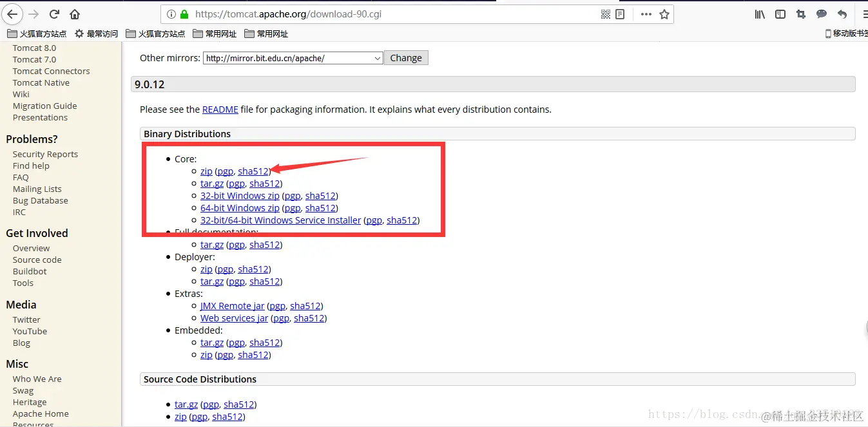This screenshot has width=868, height=427.
Task: Open Tomcat 8.0 in the sidebar
Action: (x=34, y=48)
